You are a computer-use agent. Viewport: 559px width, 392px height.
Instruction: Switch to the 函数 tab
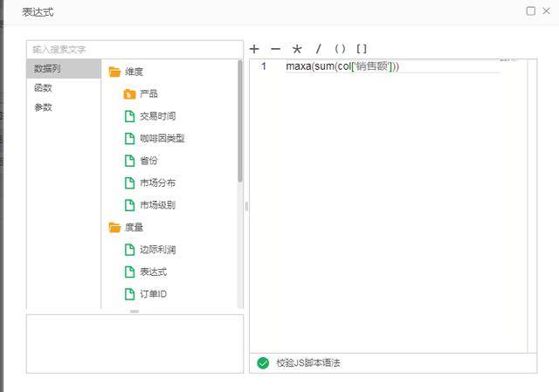64,87
